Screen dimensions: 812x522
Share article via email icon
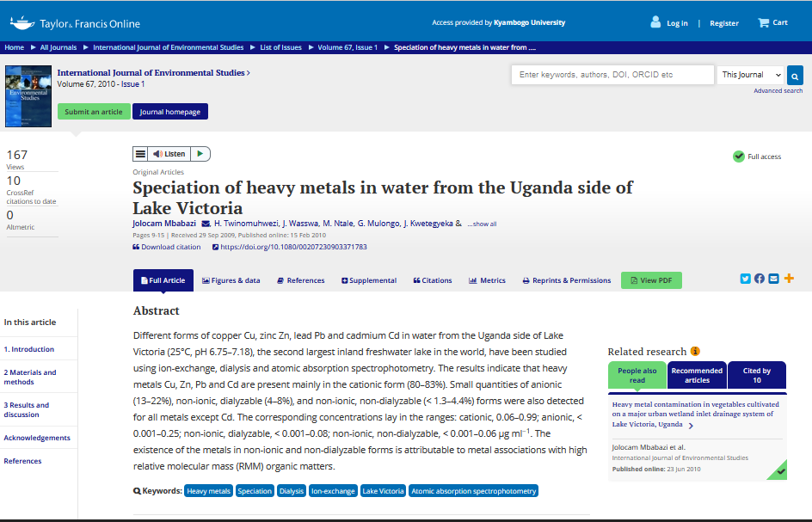tap(773, 279)
